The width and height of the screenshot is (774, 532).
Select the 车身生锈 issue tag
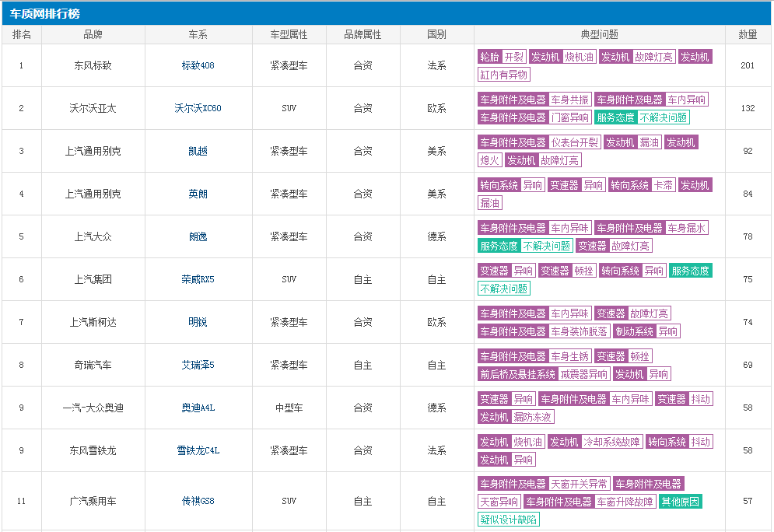(569, 356)
